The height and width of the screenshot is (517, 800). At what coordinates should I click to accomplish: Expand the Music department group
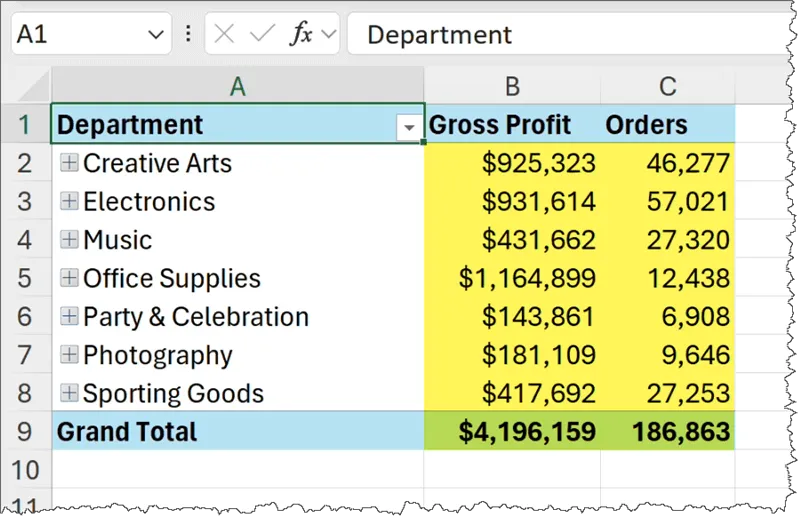click(x=69, y=240)
